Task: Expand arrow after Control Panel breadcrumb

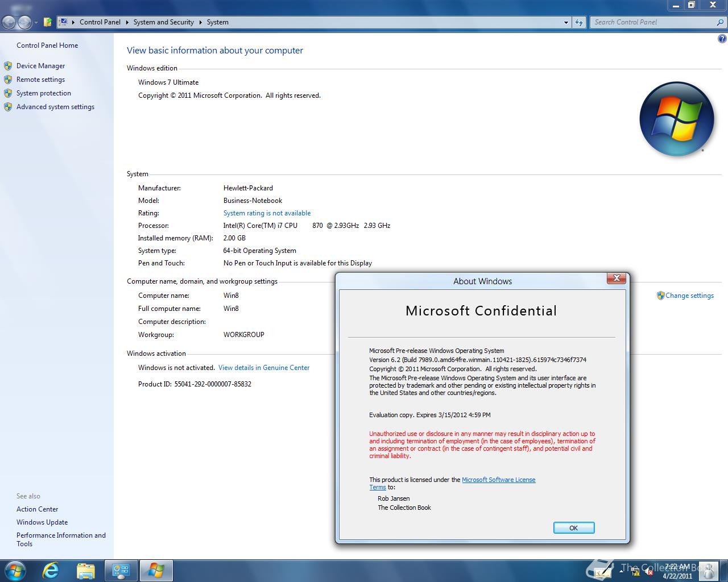Action: [x=127, y=22]
